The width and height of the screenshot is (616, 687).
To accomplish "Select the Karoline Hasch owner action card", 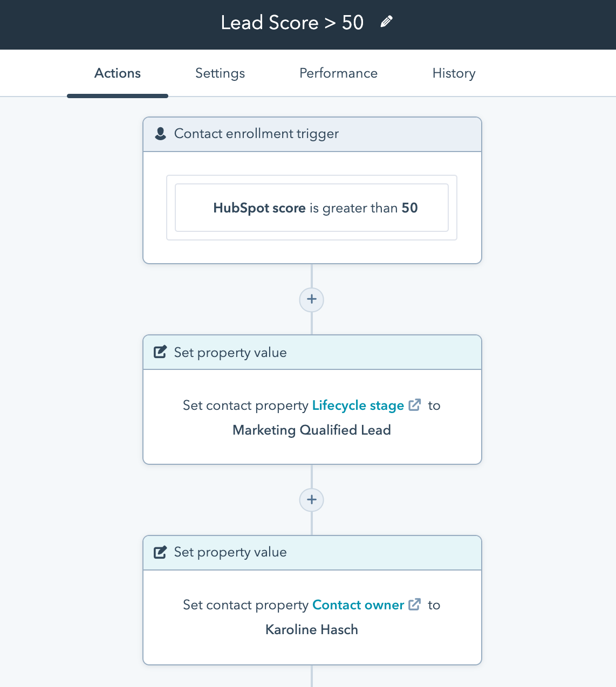I will pyautogui.click(x=312, y=617).
